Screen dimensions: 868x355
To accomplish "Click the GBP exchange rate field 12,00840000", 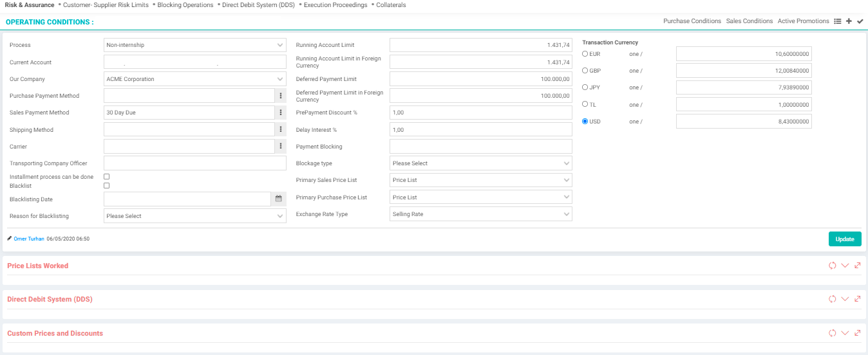I will [744, 71].
